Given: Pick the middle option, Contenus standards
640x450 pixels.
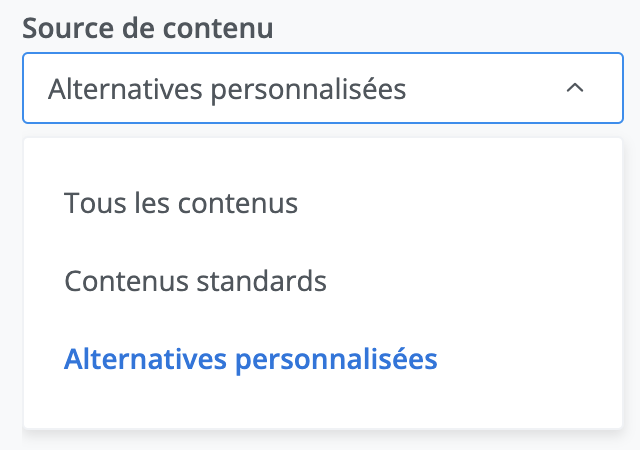Looking at the screenshot, I should pos(195,281).
